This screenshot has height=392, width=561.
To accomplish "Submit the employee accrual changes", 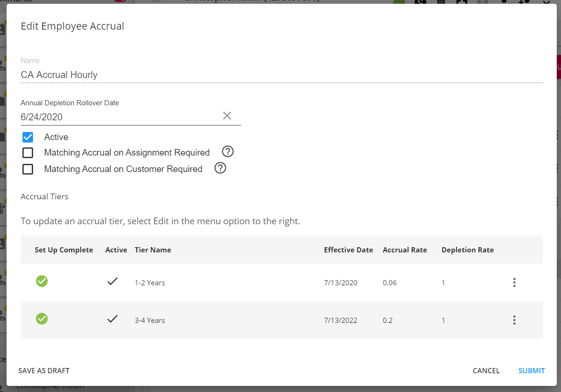I will tap(531, 371).
